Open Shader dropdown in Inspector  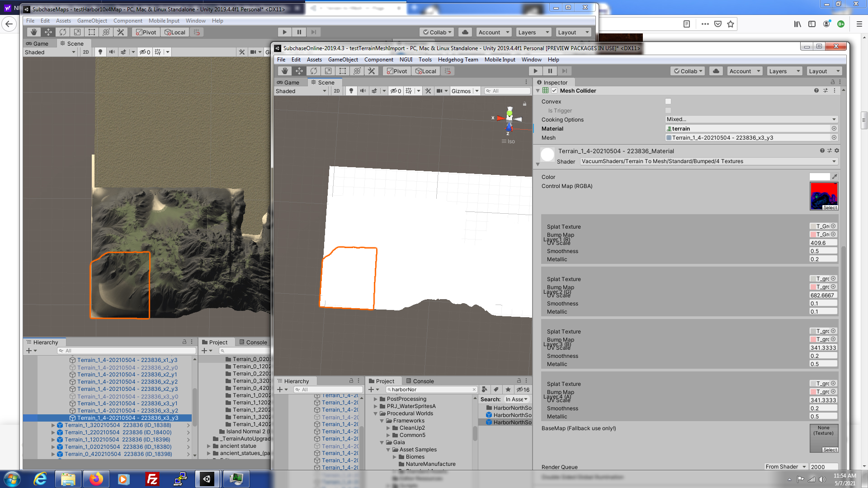(x=708, y=161)
